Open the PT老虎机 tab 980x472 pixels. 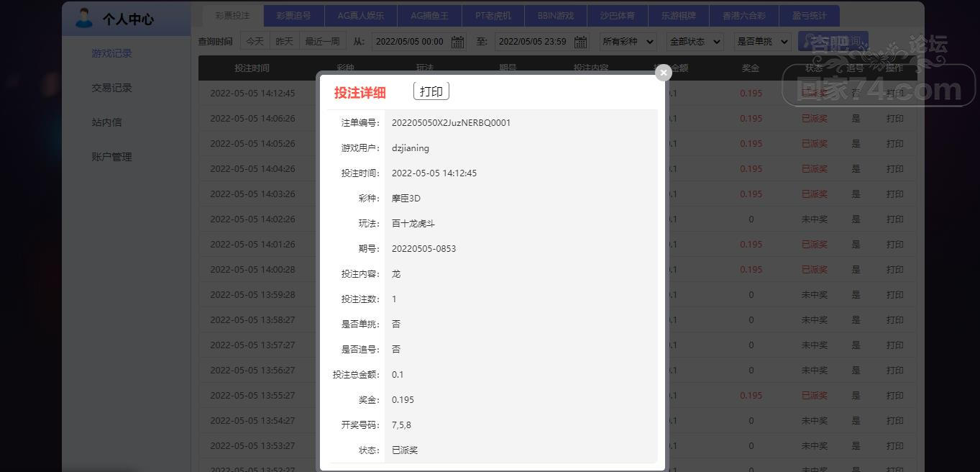click(493, 15)
